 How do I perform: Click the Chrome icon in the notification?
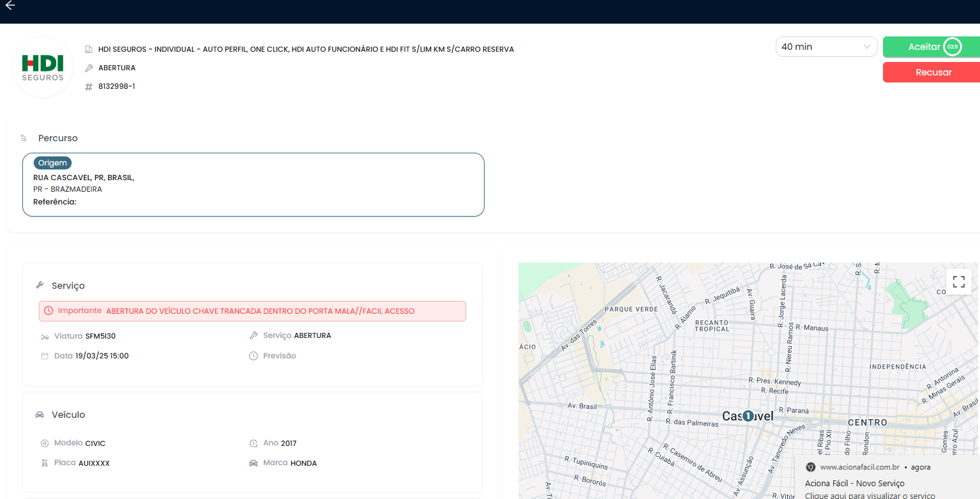(x=810, y=467)
